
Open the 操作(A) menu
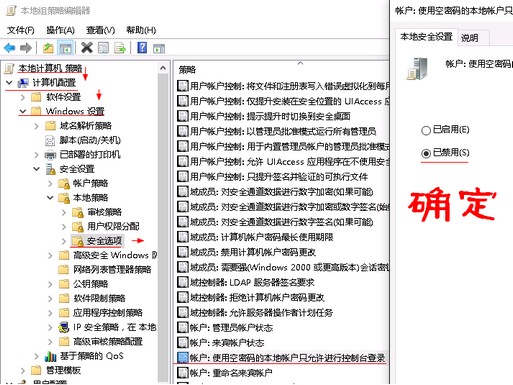[x=60, y=30]
